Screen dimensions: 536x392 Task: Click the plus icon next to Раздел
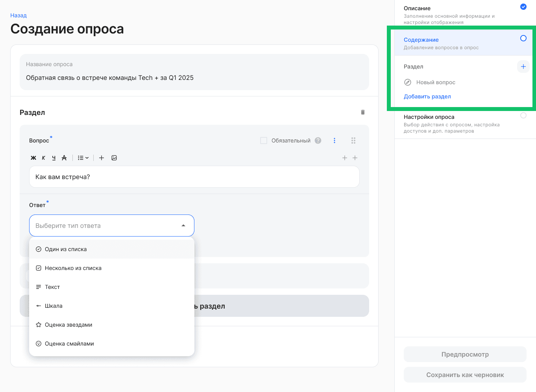coord(523,67)
